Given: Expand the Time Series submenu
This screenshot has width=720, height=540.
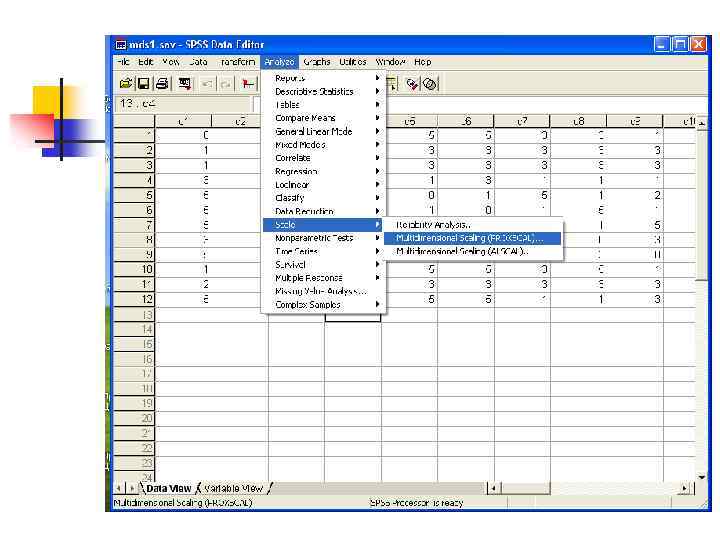Looking at the screenshot, I should [x=323, y=251].
